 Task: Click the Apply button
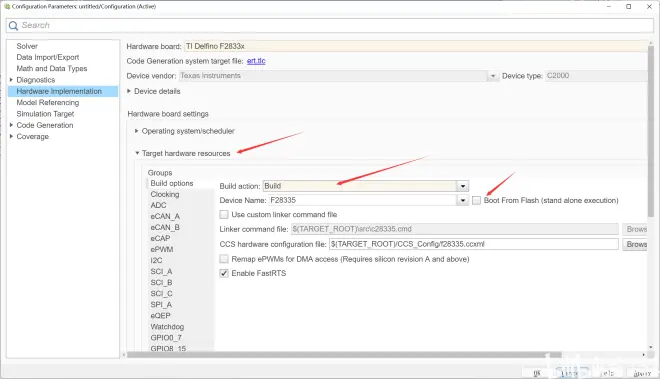(x=642, y=373)
